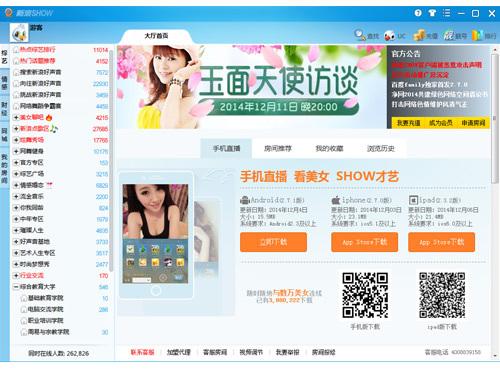Click the fancy-number 靓号 toolbar icon
This screenshot has width=500, height=375.
[x=449, y=35]
